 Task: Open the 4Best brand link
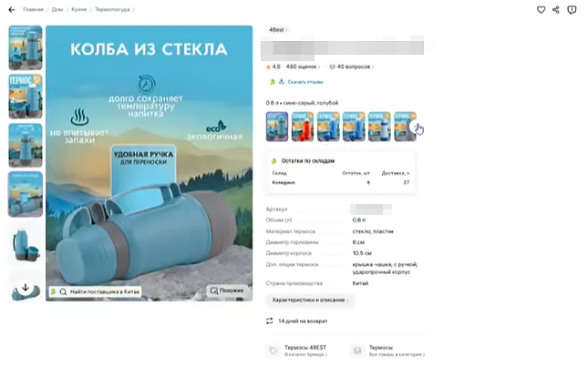[277, 30]
